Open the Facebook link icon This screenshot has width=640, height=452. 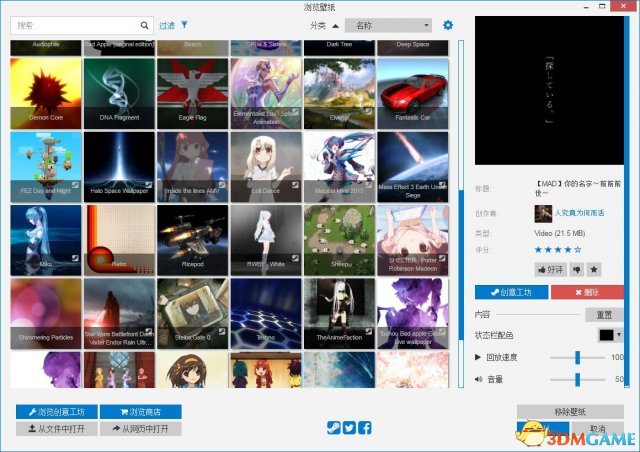[365, 428]
